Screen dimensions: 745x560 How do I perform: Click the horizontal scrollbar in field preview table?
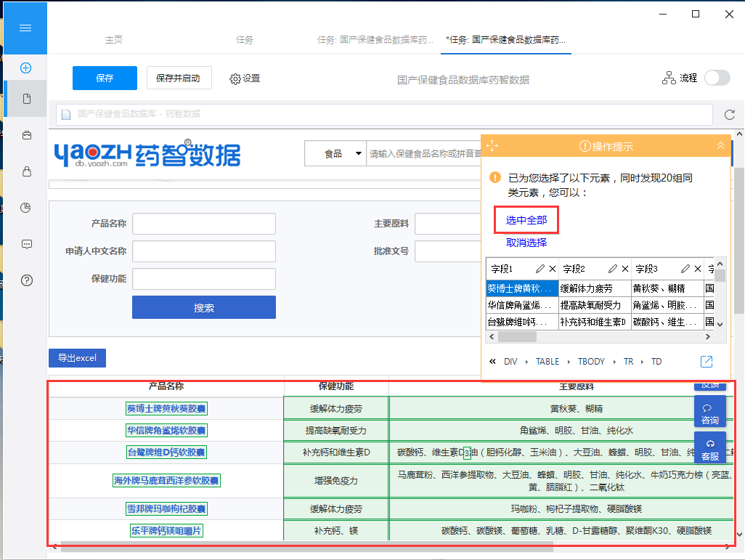[517, 336]
